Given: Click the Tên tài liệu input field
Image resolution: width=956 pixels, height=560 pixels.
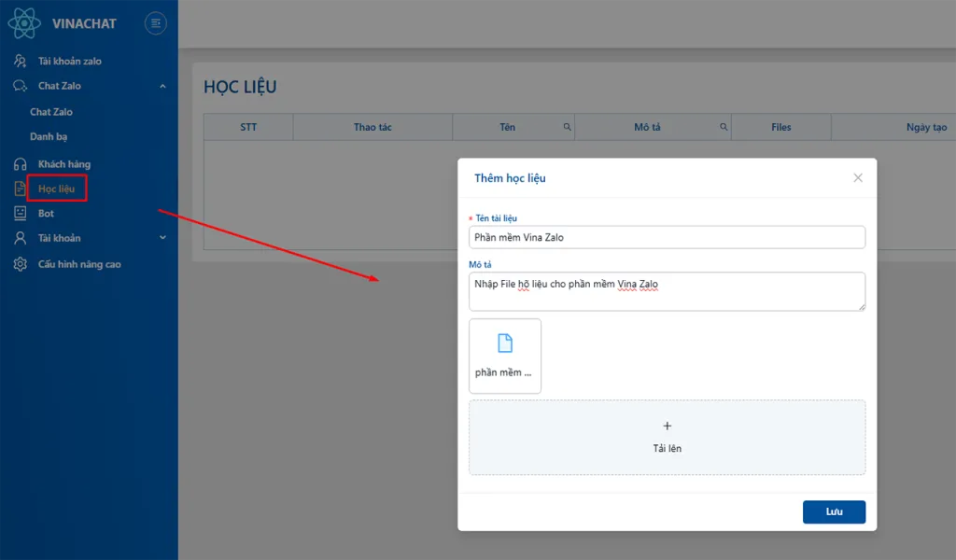Looking at the screenshot, I should point(667,237).
